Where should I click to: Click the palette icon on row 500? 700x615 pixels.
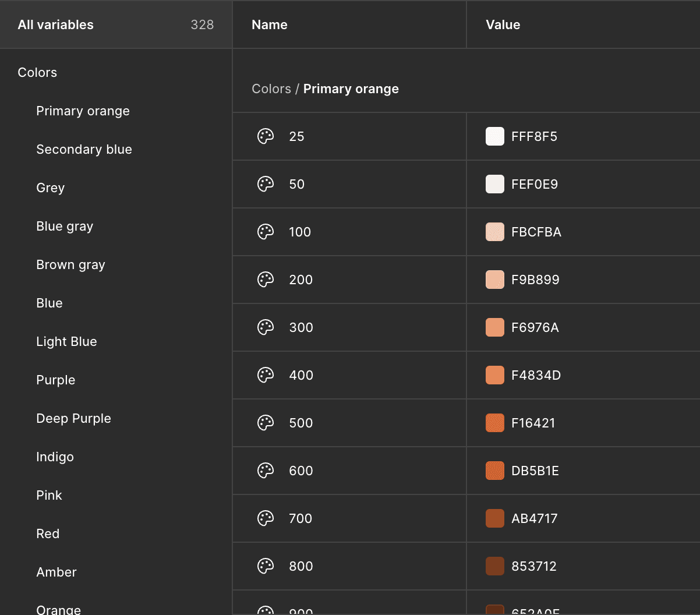(x=266, y=423)
